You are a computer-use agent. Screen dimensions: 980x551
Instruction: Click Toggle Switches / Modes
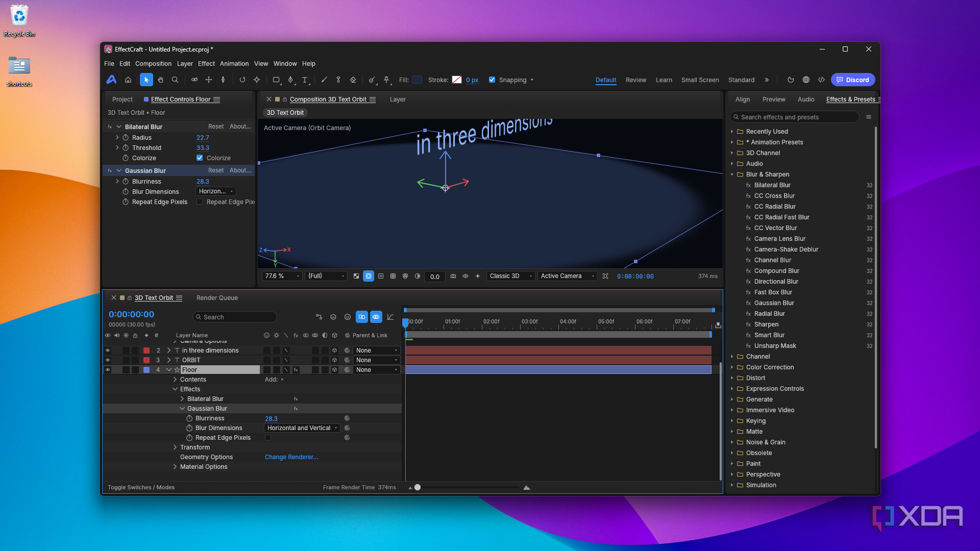click(x=141, y=487)
